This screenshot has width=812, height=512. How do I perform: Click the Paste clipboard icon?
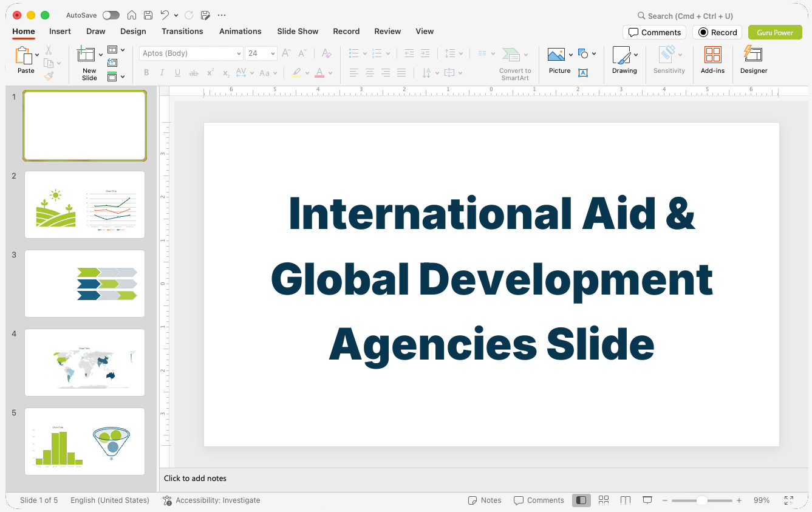pyautogui.click(x=24, y=56)
